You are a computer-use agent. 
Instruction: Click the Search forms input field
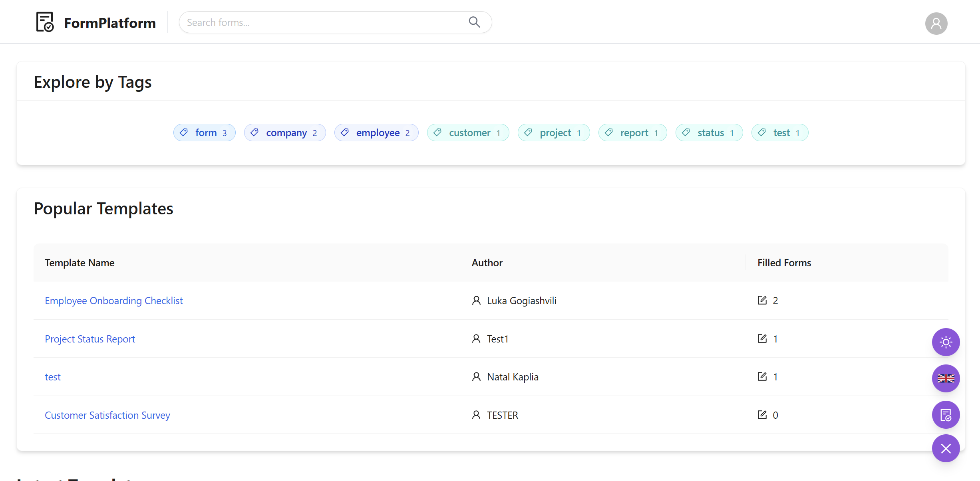pyautogui.click(x=320, y=22)
